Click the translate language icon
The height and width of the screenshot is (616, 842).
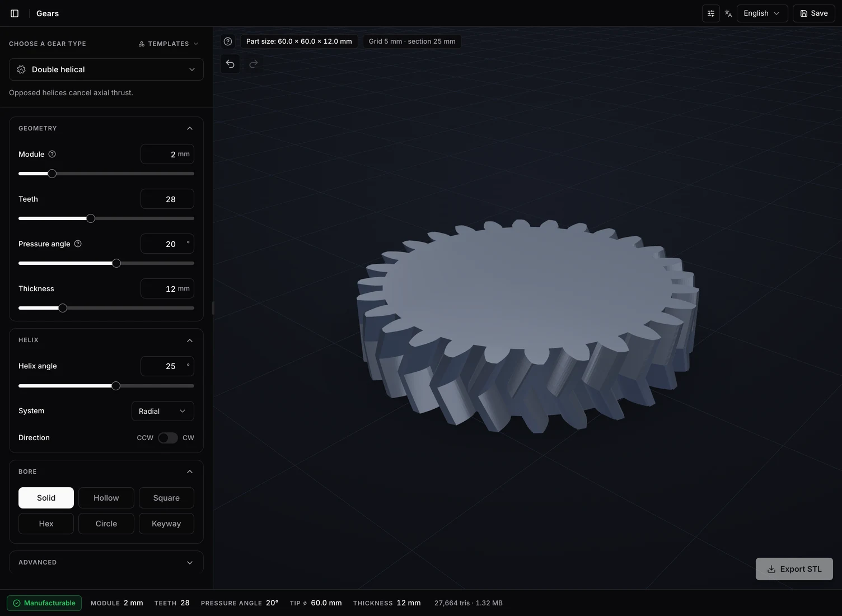(728, 13)
